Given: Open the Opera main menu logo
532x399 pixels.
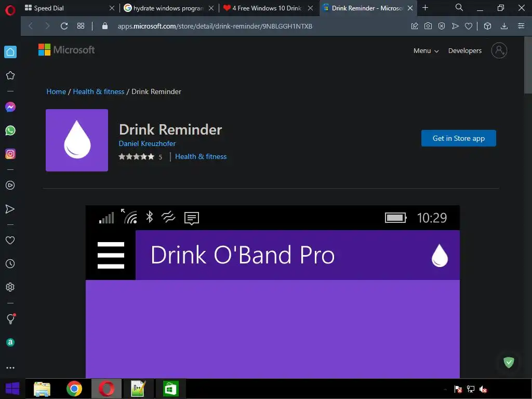Looking at the screenshot, I should coord(10,10).
